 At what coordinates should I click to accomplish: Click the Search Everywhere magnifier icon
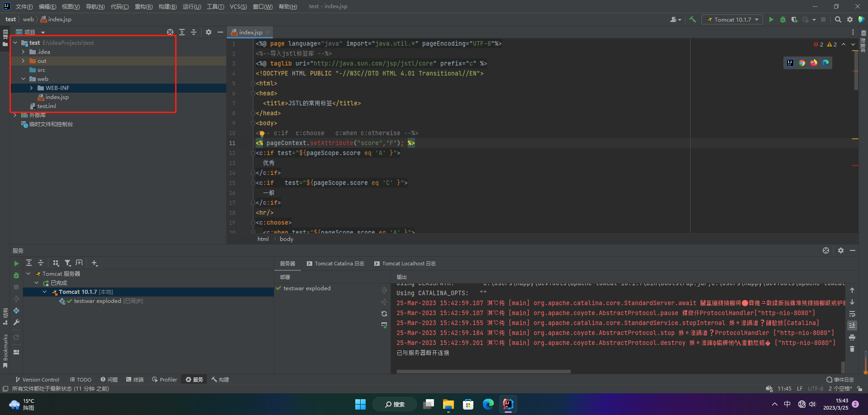point(838,19)
